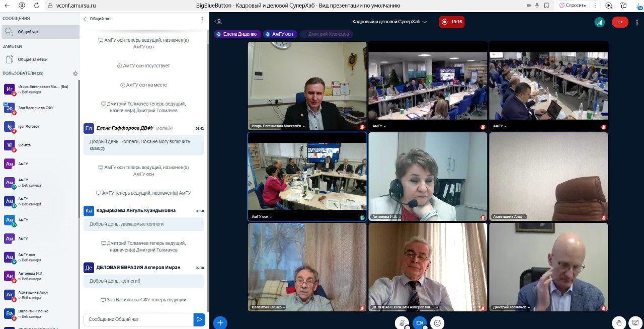The height and width of the screenshot is (329, 644).
Task: Click the red recording indicator 10:16
Action: coord(451,22)
